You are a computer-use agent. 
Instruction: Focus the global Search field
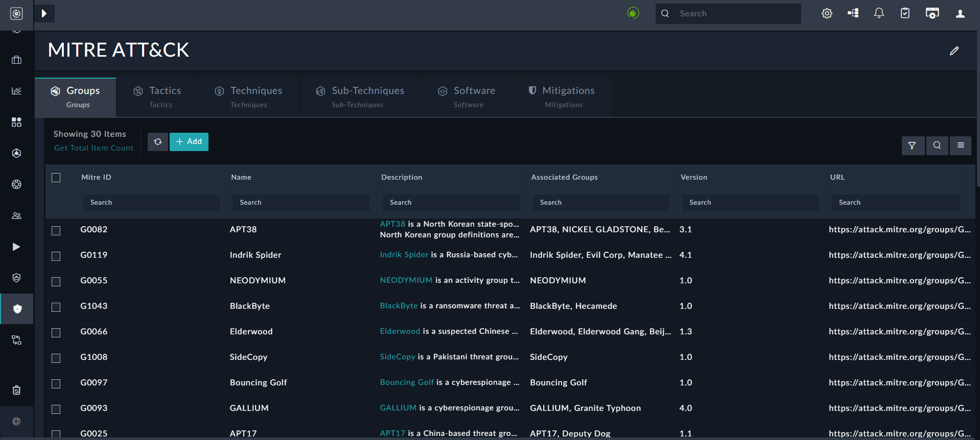(728, 14)
